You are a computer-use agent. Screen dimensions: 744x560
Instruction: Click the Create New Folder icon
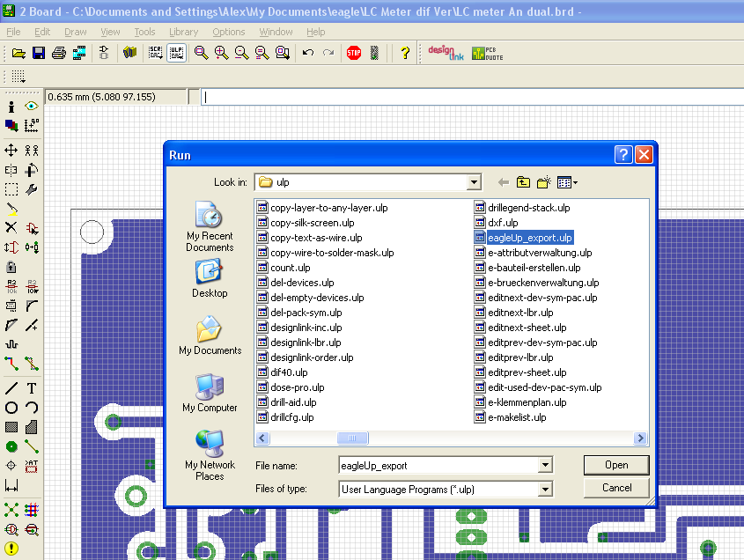point(544,182)
